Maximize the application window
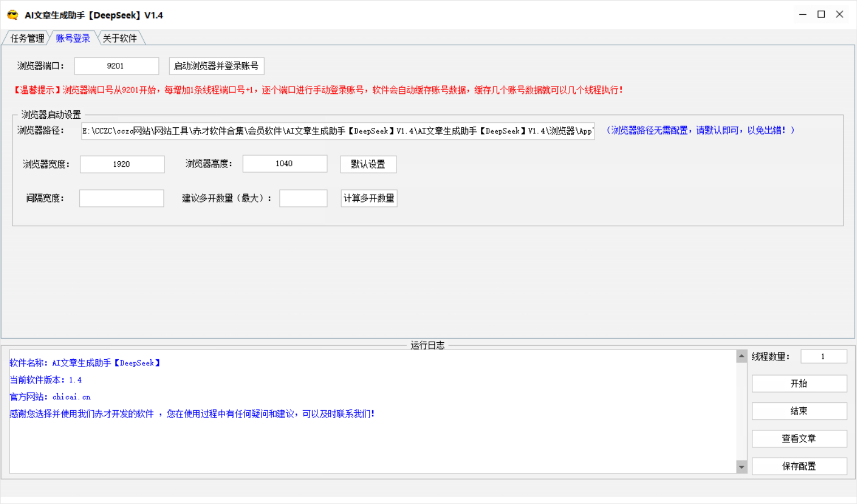Screen dimensions: 857x504 (821, 15)
